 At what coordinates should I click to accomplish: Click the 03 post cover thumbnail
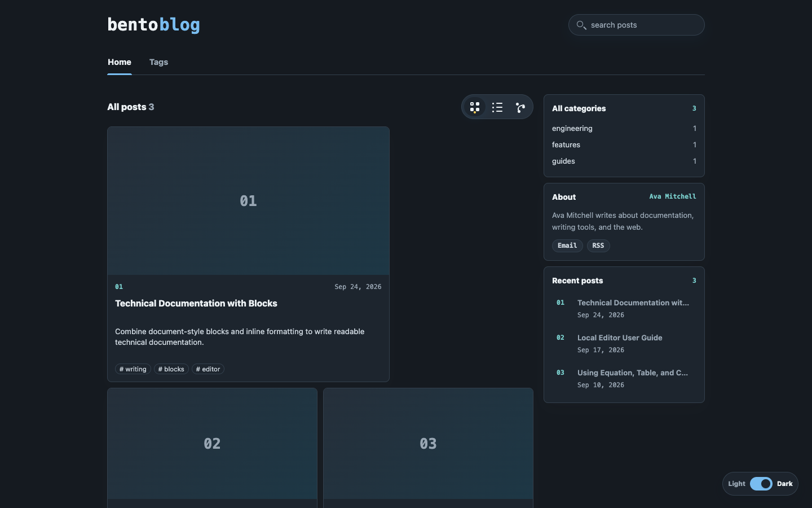tap(428, 444)
